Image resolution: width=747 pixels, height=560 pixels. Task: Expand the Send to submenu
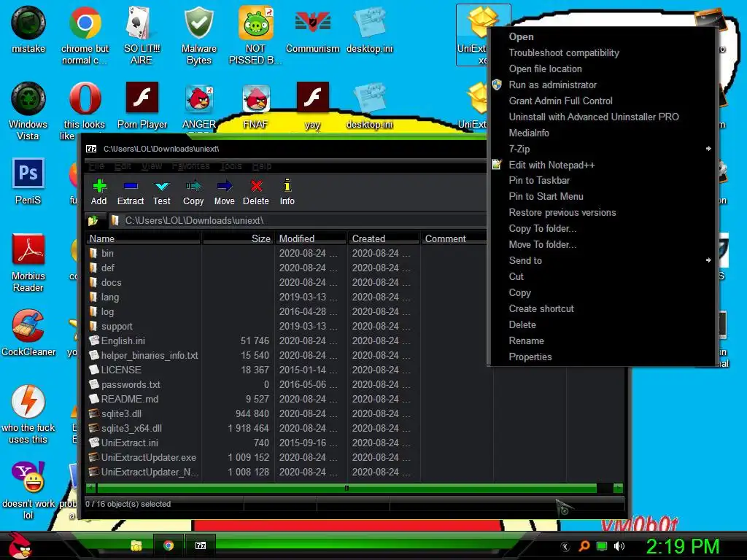(708, 260)
